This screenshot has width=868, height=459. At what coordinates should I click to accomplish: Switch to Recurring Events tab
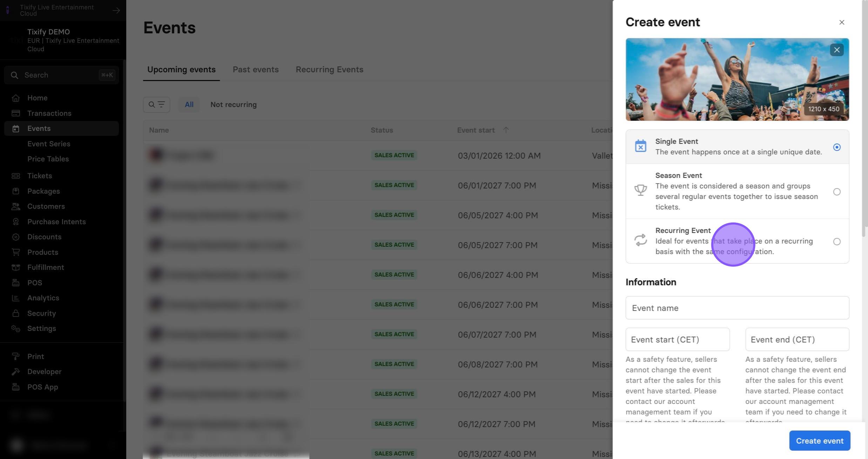329,69
